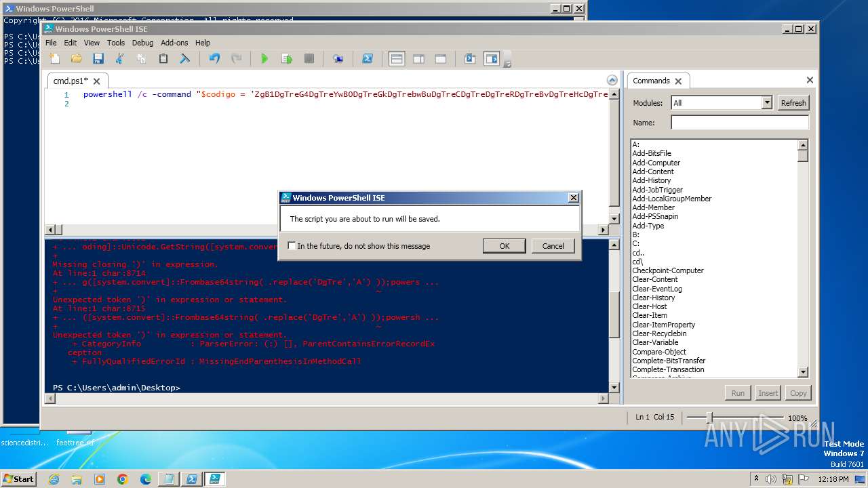Open a New Remote PowerShell Tab icon
The image size is (868, 488).
click(338, 59)
